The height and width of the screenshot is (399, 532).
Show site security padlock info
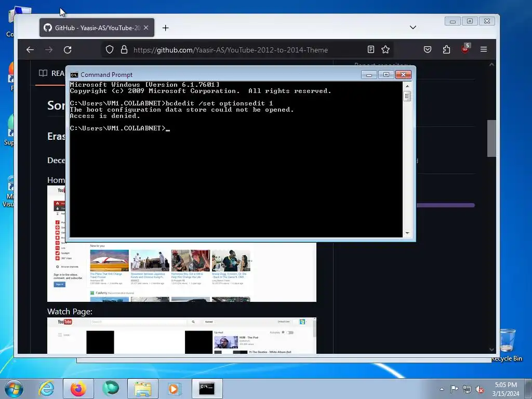(124, 49)
